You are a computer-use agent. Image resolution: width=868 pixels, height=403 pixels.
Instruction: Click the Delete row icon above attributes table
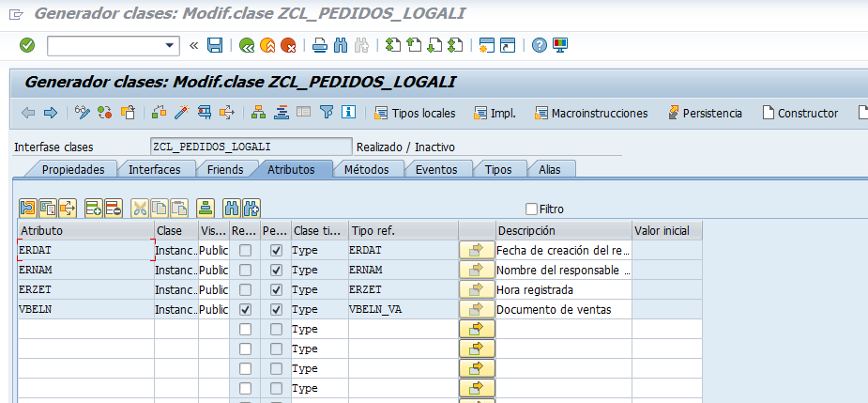(x=114, y=209)
